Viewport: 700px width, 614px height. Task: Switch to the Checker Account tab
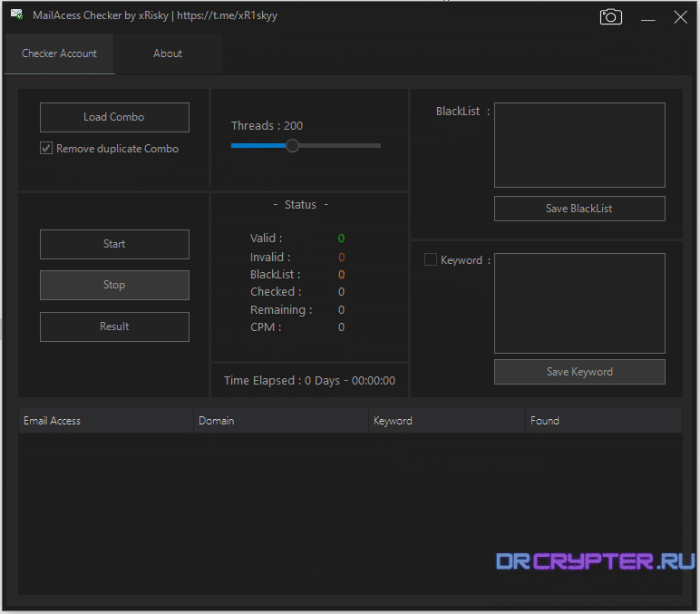click(59, 54)
